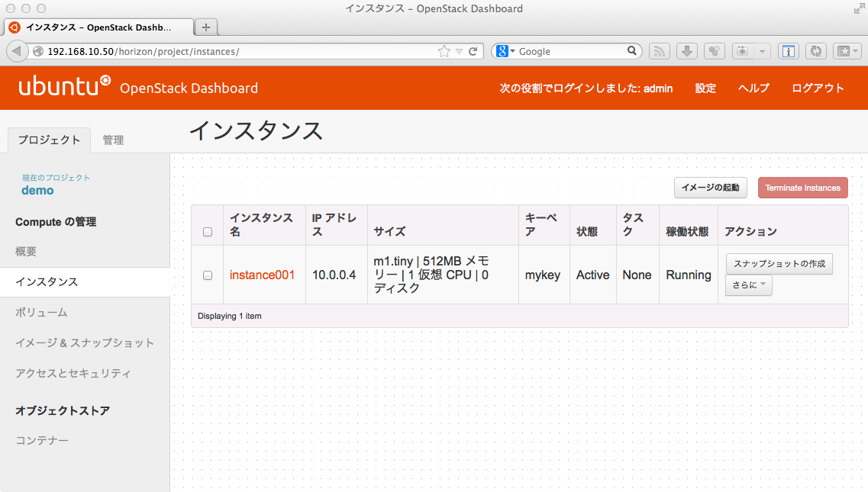
Task: Click the Ubuntu logo in header
Action: click(x=65, y=85)
